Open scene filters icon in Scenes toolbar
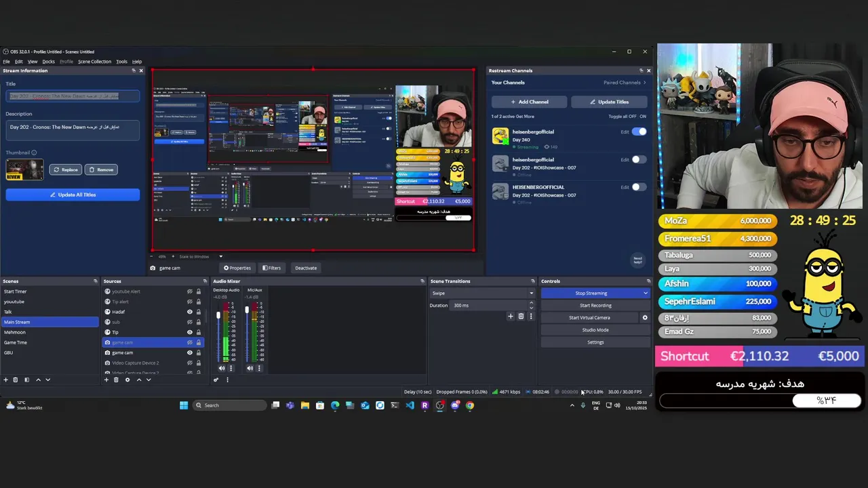 pyautogui.click(x=26, y=380)
